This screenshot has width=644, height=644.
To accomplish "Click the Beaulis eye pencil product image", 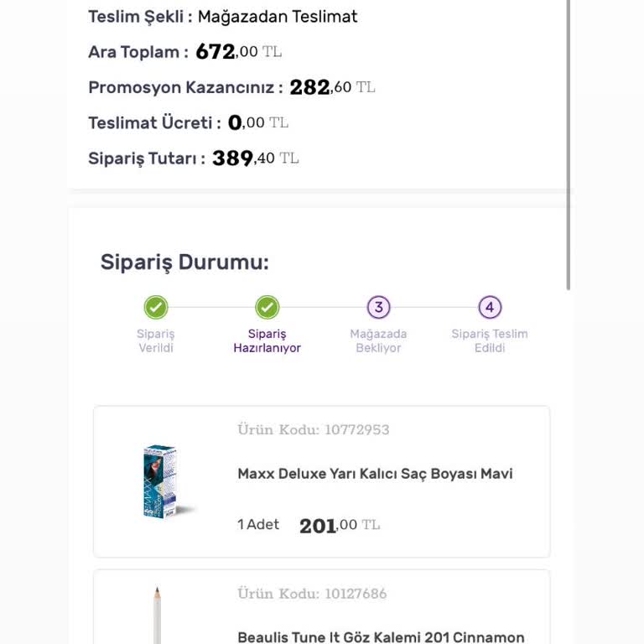I will click(157, 615).
